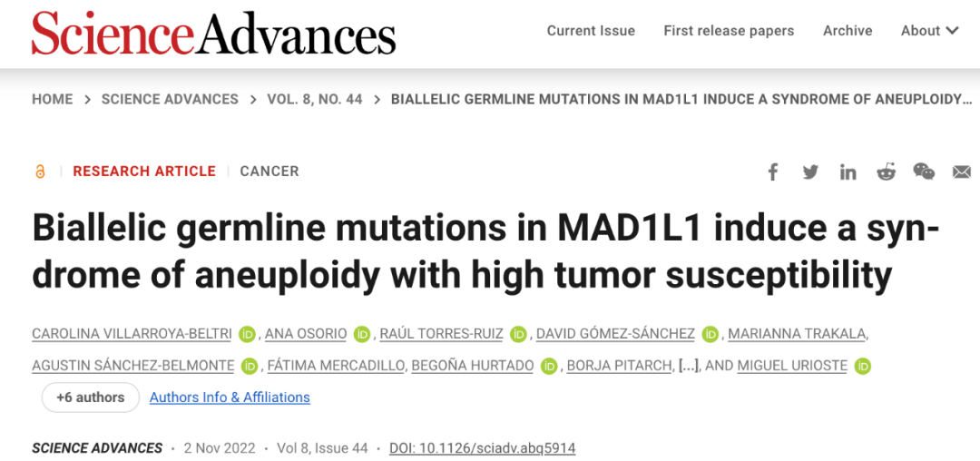Open Current Issue menu item
The width and height of the screenshot is (980, 461).
pyautogui.click(x=591, y=31)
